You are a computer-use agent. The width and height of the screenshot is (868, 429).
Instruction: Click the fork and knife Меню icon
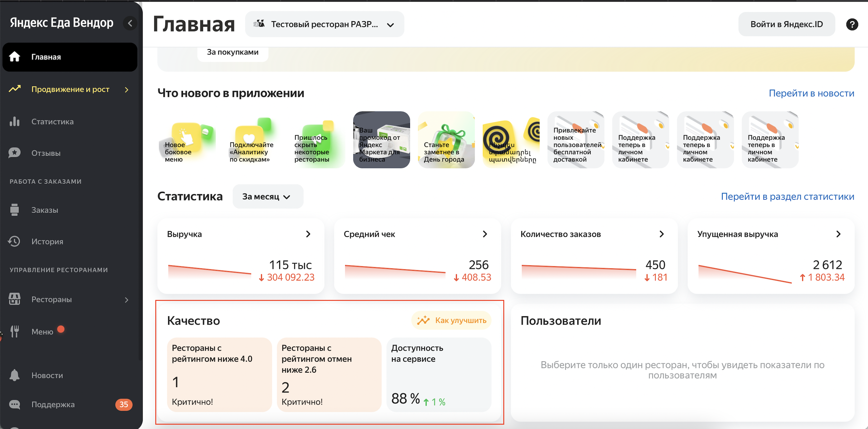click(15, 331)
